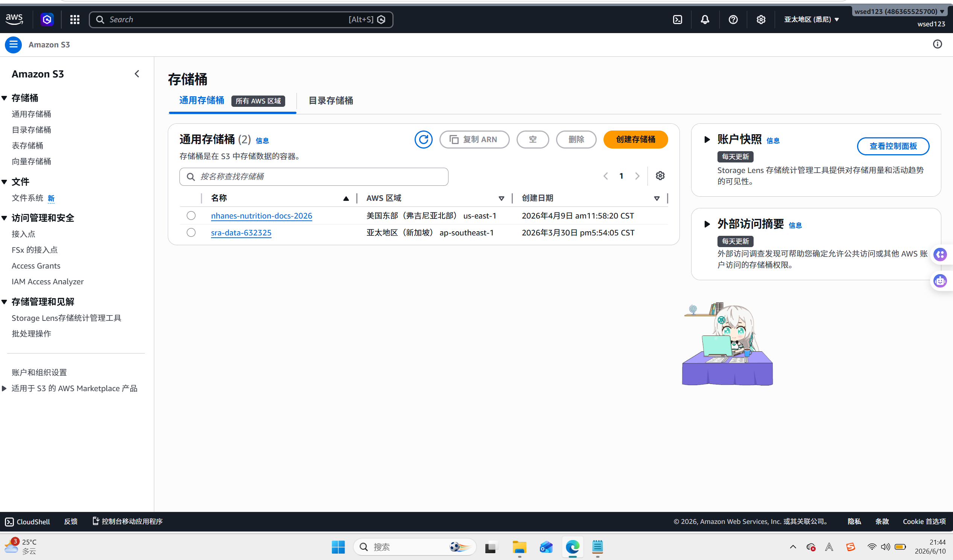This screenshot has height=560, width=953.
Task: Open the info panel icon at top right
Action: 937,44
